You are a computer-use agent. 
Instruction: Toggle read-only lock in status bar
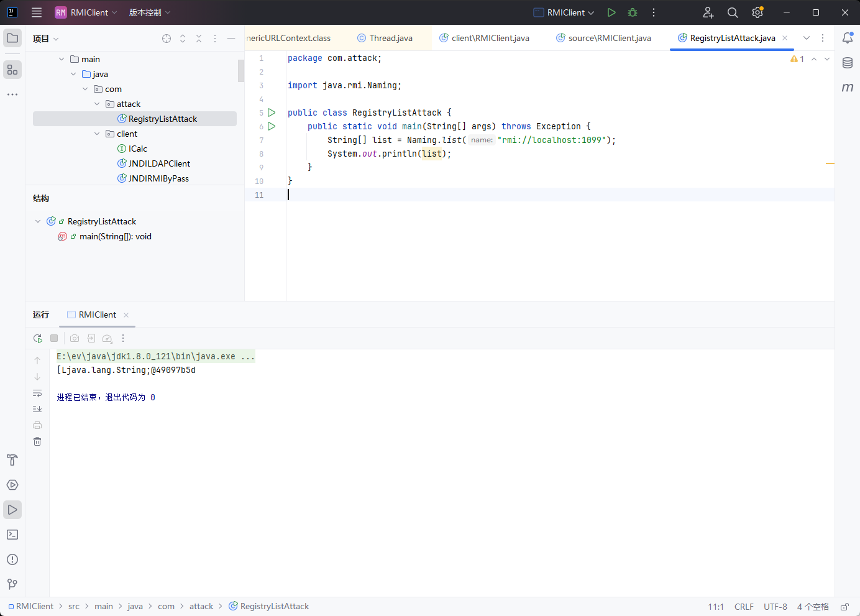pos(844,607)
